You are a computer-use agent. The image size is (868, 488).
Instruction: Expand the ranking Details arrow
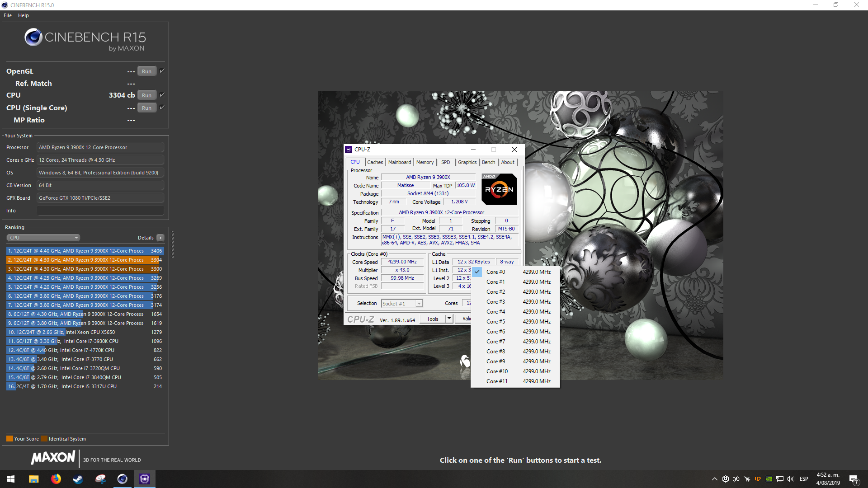[160, 238]
